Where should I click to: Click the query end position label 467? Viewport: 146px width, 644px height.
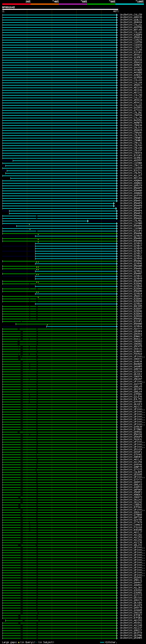tap(115, 11)
